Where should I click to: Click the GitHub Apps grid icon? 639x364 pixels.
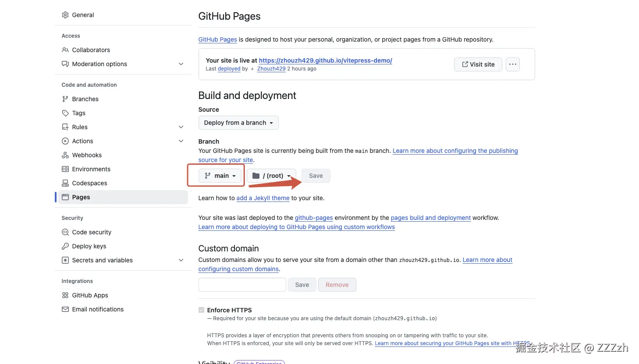(65, 295)
